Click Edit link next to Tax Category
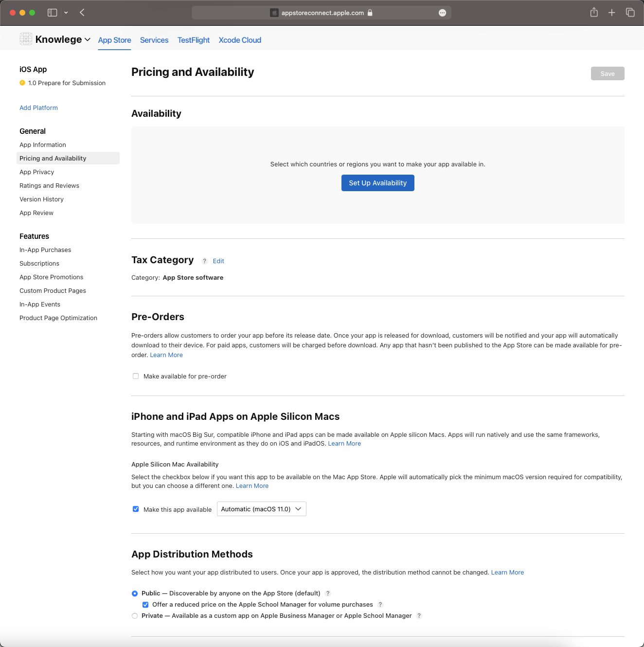Screen dimensions: 644x647 click(218, 261)
